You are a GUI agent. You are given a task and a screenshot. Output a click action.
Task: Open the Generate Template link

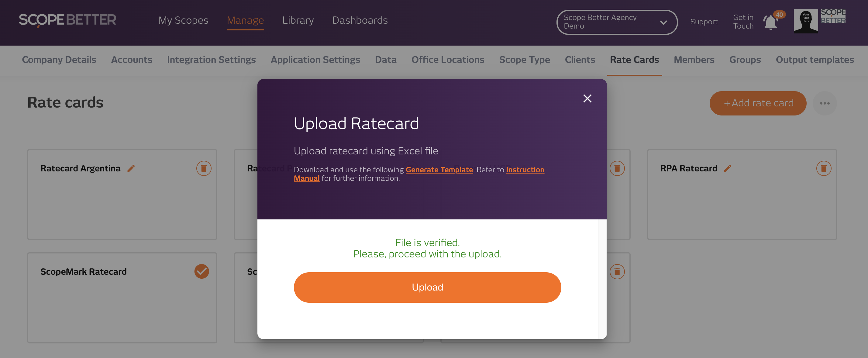click(439, 169)
